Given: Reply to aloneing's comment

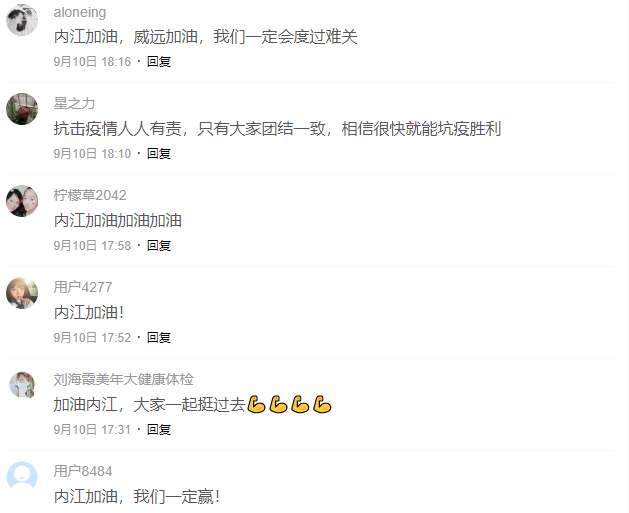Looking at the screenshot, I should pyautogui.click(x=159, y=62).
